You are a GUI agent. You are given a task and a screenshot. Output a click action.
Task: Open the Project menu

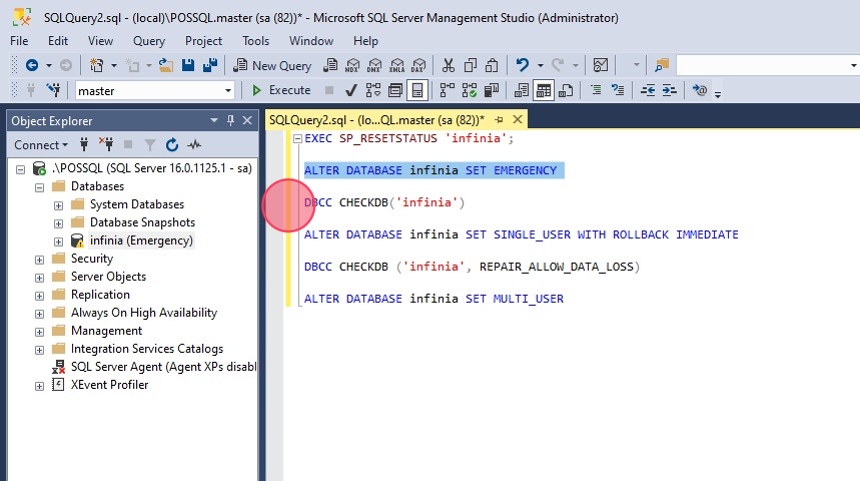[x=203, y=41]
